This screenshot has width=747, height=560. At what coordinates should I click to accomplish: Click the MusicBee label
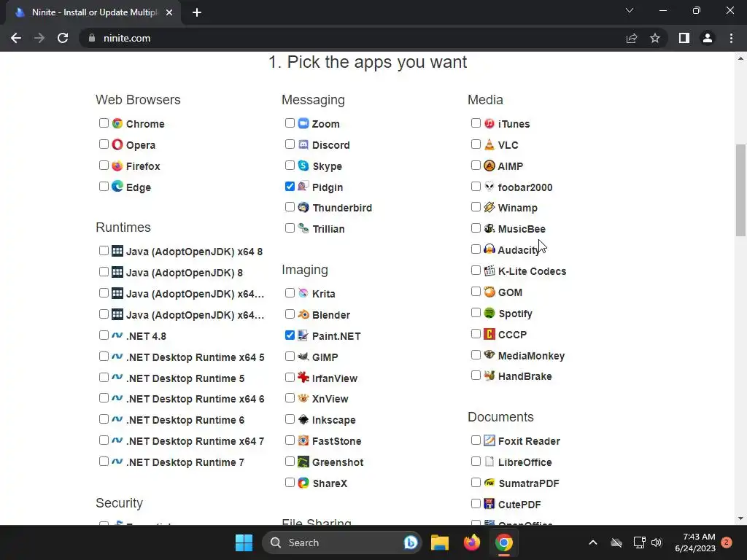click(522, 229)
